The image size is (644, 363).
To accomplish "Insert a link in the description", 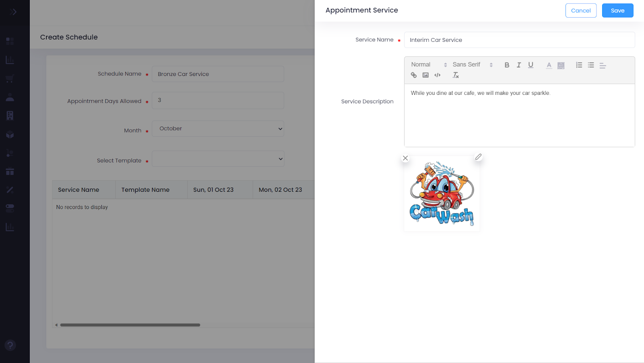I will pyautogui.click(x=413, y=75).
